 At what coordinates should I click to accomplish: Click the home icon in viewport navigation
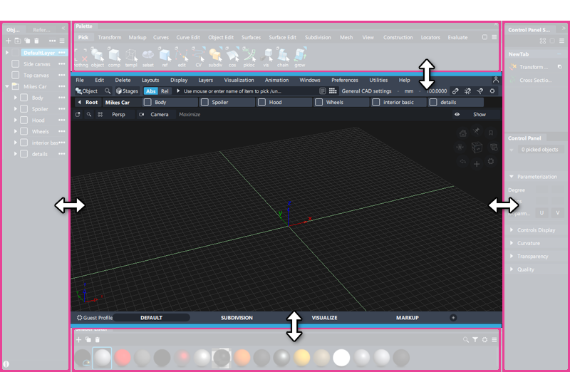(x=462, y=133)
